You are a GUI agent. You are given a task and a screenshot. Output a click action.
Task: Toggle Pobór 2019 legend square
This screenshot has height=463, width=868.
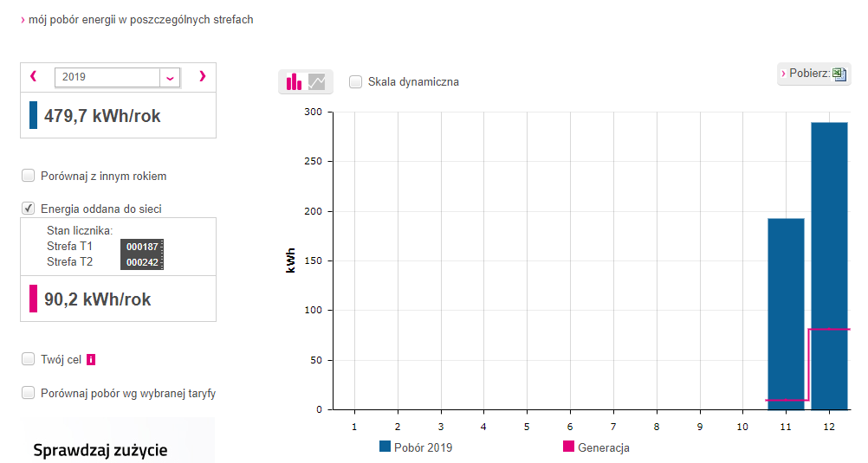tap(385, 447)
